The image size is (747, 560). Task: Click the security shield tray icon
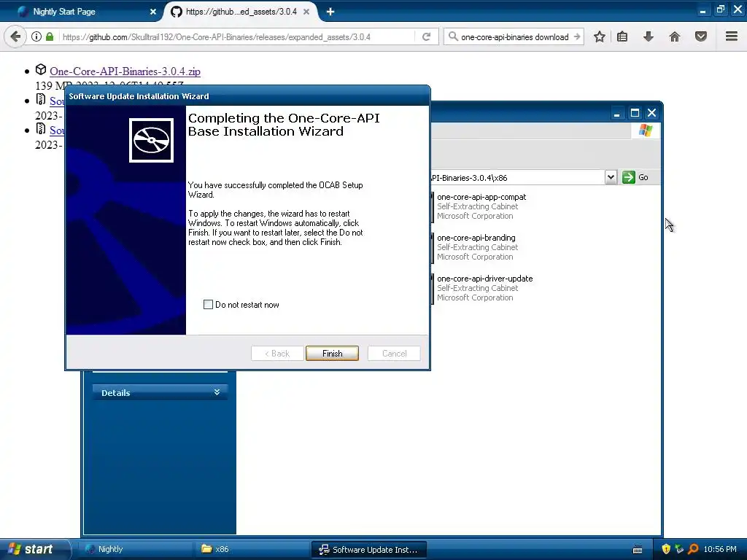pos(666,549)
